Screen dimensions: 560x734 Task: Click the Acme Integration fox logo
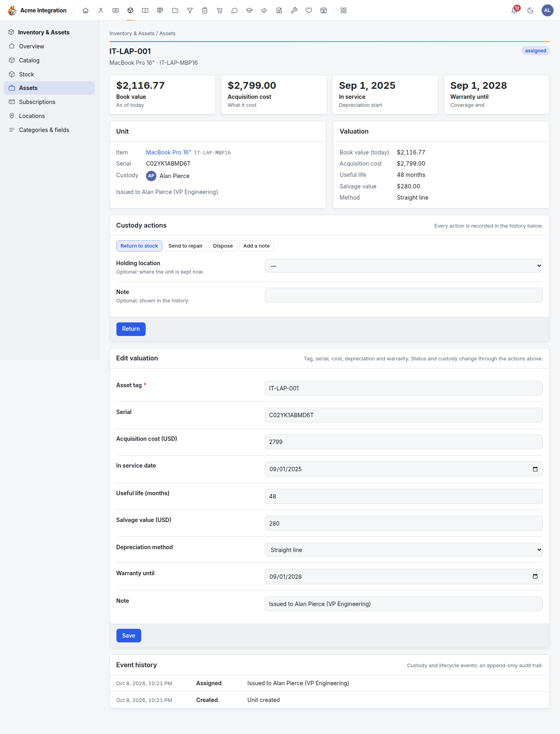[x=12, y=10]
